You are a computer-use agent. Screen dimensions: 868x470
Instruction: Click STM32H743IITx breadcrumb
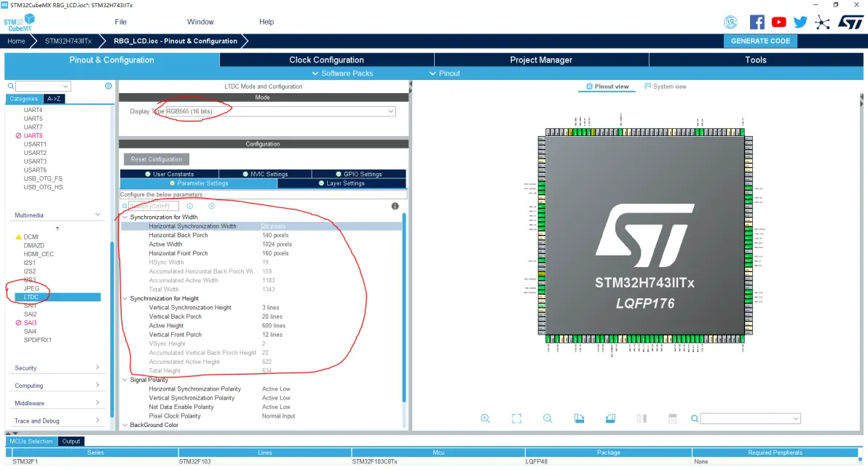pyautogui.click(x=68, y=41)
